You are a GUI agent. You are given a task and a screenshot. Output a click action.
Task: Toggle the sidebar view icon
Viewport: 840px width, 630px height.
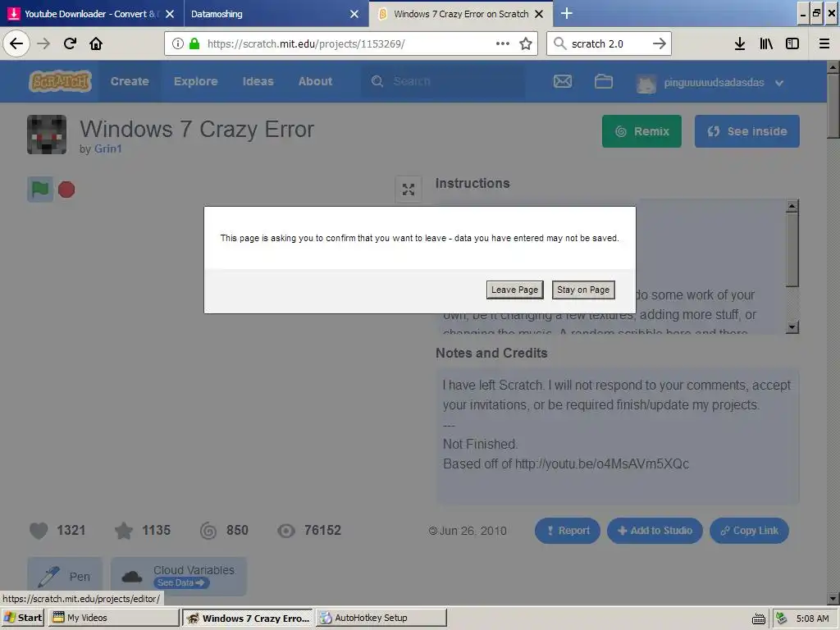(x=792, y=43)
